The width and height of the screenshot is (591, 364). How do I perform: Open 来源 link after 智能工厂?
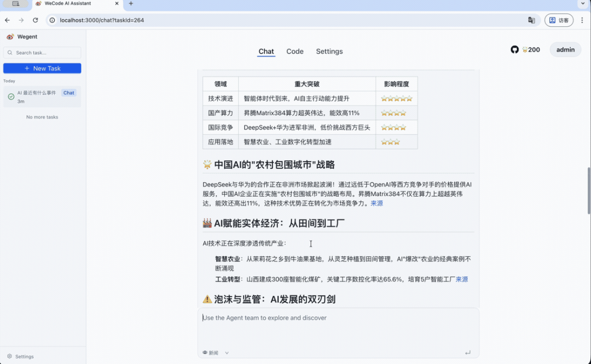point(462,279)
